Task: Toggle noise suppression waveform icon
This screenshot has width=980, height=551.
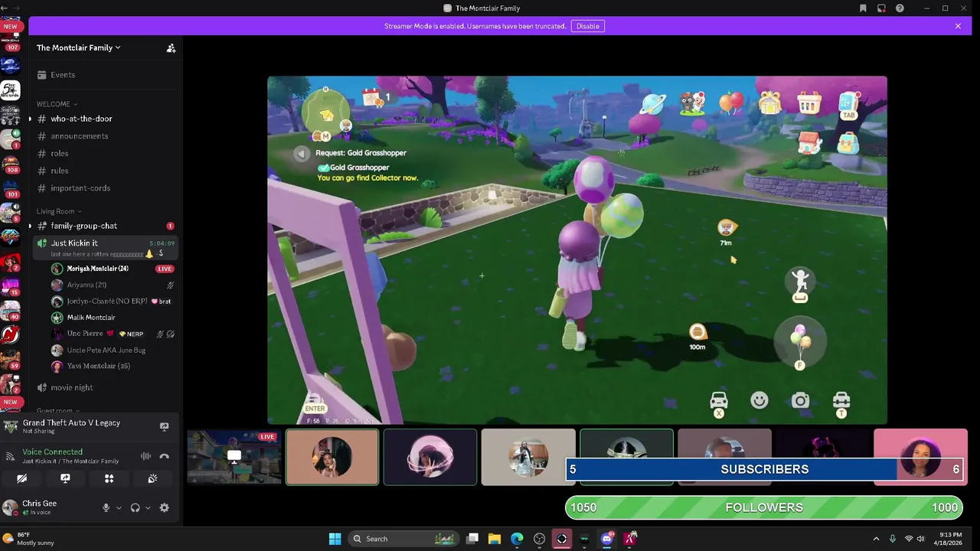Action: coord(145,456)
